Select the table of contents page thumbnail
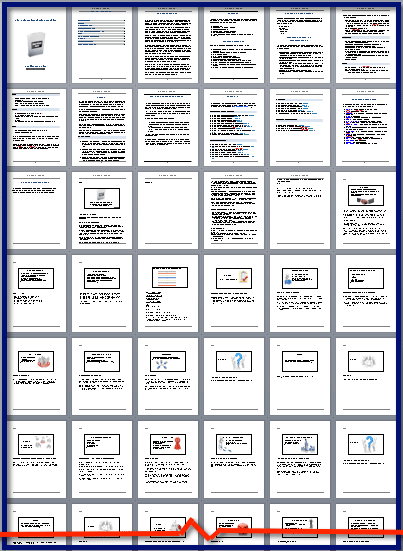The width and height of the screenshot is (403, 551). click(102, 45)
